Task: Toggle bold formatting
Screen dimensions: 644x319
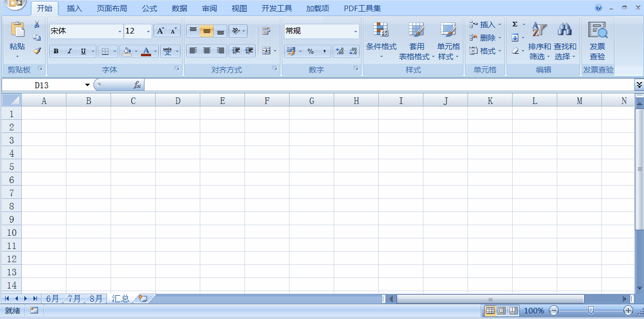Action: pyautogui.click(x=56, y=51)
